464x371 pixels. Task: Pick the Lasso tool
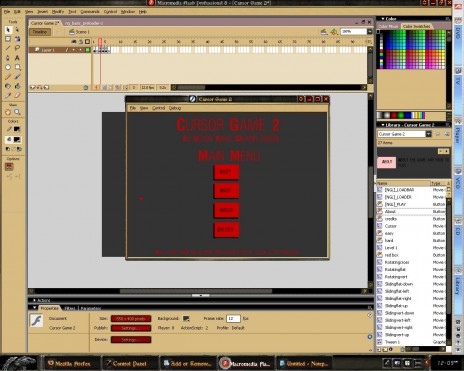(x=17, y=49)
